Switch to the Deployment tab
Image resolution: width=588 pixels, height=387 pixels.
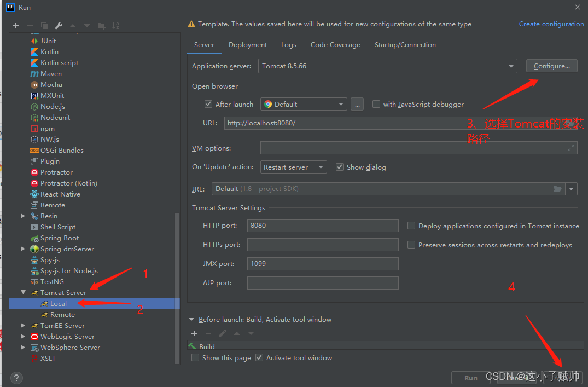(x=247, y=45)
